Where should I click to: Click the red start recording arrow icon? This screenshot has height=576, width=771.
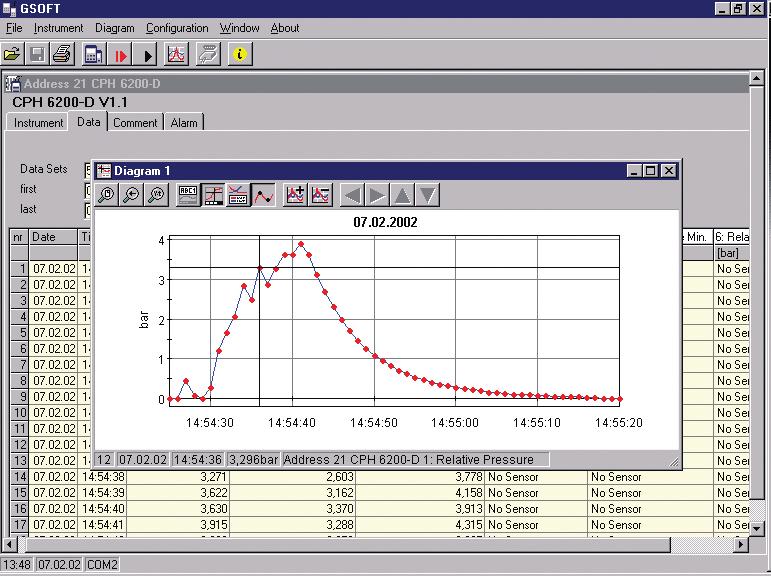click(x=119, y=54)
